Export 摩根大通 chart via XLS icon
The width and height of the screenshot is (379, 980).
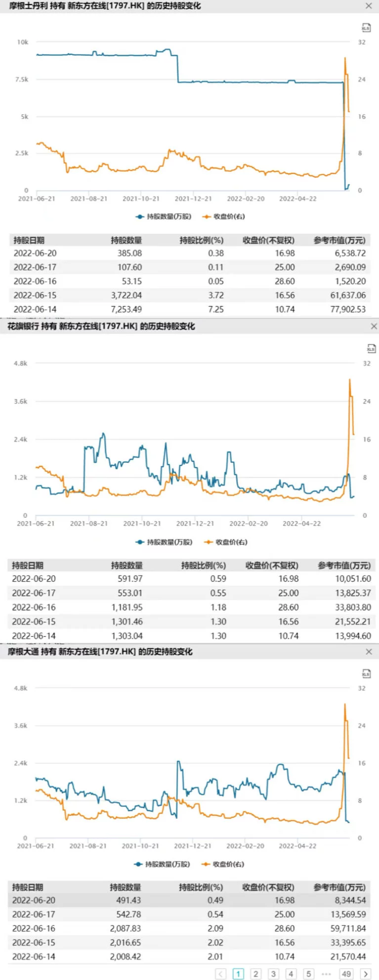366,674
